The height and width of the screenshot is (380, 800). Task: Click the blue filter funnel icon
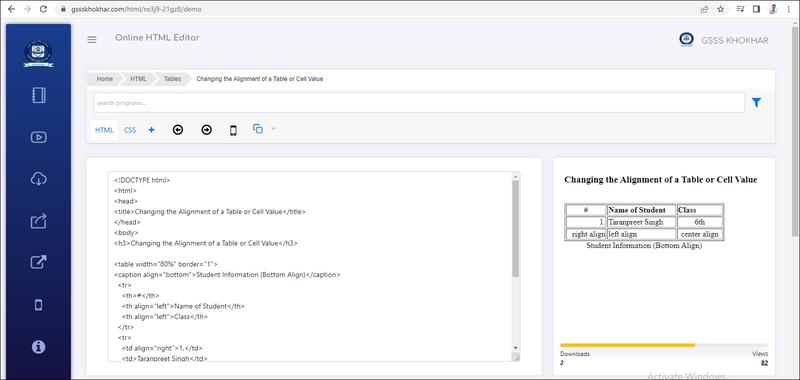pos(757,103)
